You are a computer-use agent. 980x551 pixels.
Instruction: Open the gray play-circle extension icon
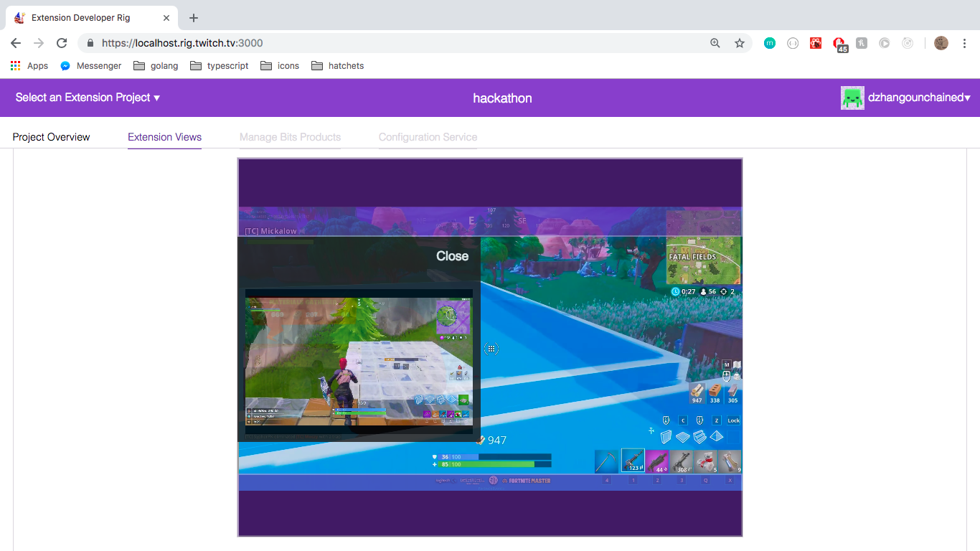coord(885,43)
